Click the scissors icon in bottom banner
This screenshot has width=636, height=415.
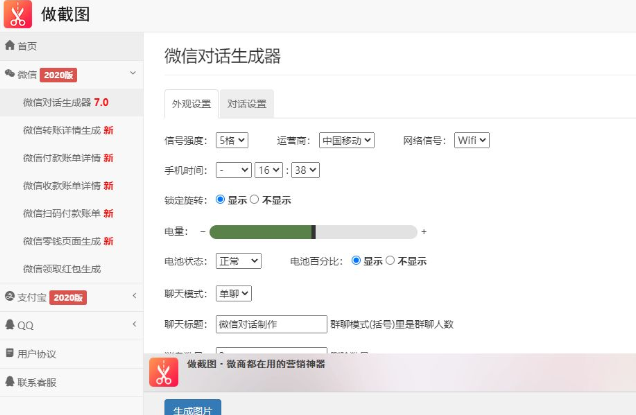point(164,372)
